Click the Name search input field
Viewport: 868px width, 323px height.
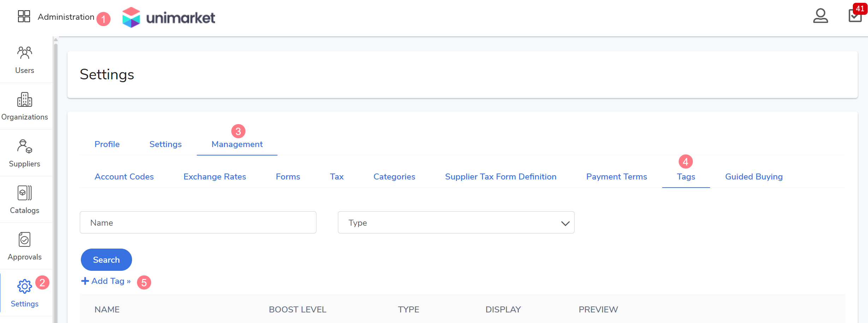[x=198, y=223]
